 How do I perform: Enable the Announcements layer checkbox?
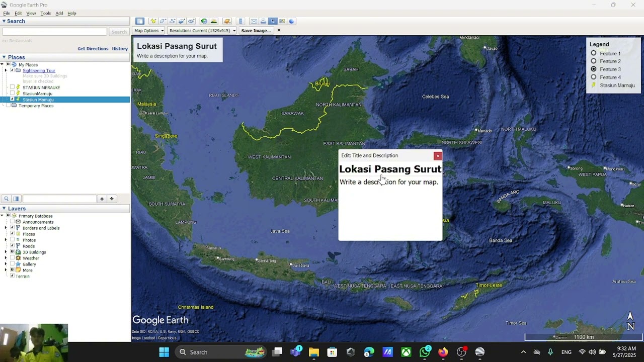13,222
